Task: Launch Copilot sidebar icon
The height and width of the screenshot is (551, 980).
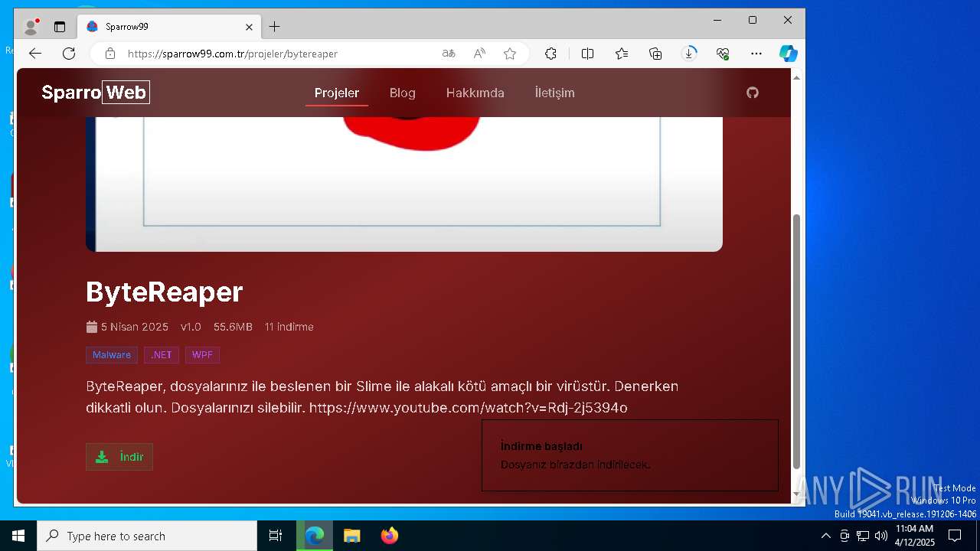Action: click(x=789, y=54)
